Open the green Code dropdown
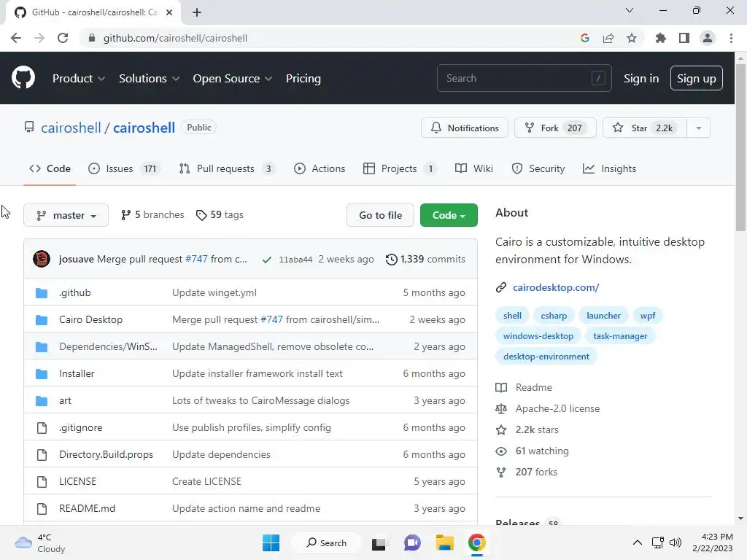 (449, 215)
